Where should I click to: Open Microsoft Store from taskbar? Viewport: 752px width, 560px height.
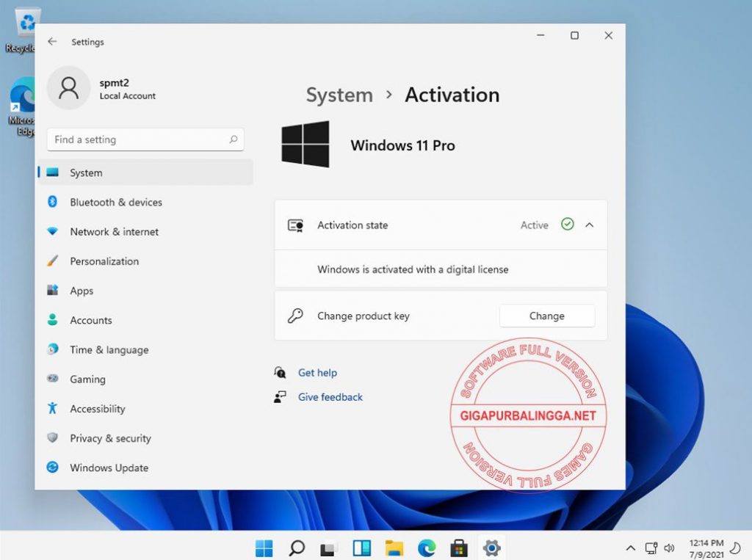[459, 548]
